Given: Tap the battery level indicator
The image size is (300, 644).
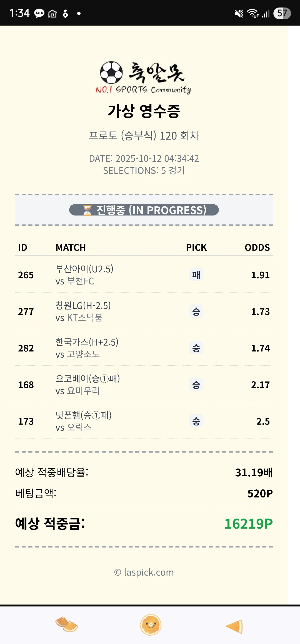Looking at the screenshot, I should [282, 13].
